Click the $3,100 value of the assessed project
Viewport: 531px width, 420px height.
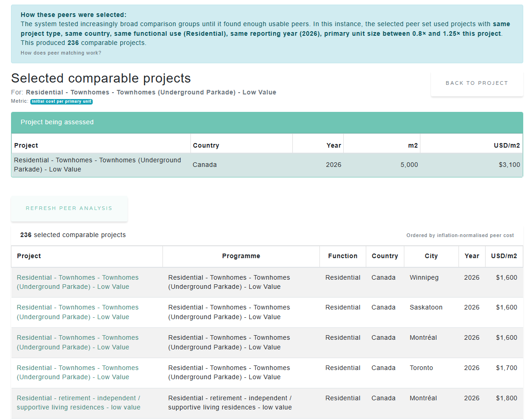509,165
